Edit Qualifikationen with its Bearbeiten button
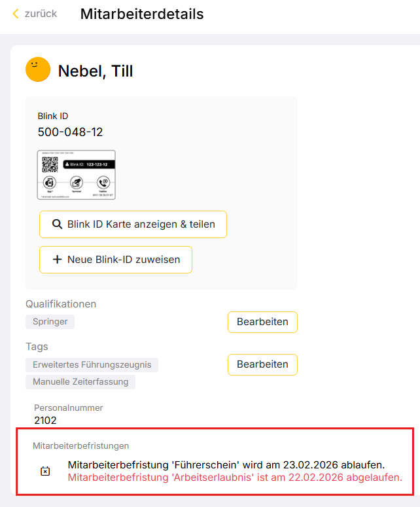 [x=262, y=322]
